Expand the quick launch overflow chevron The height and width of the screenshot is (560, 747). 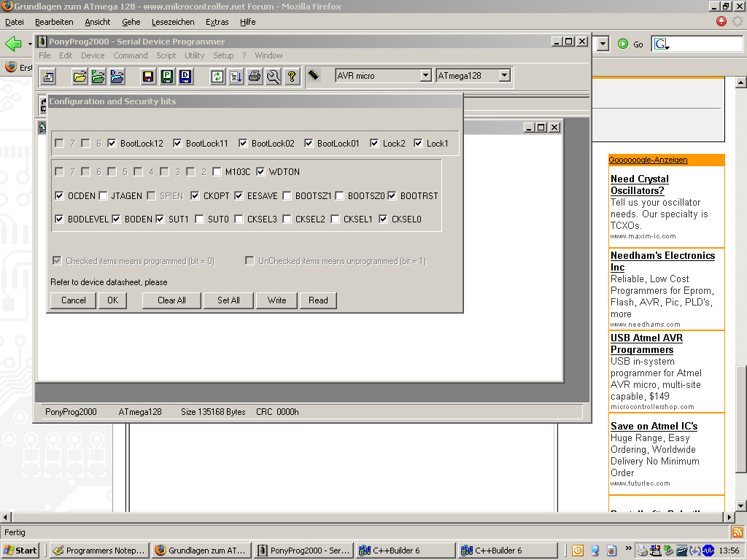(x=628, y=548)
